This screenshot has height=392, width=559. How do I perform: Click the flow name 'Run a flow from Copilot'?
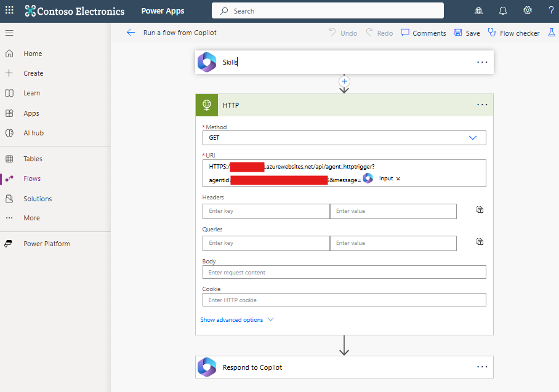click(x=180, y=33)
